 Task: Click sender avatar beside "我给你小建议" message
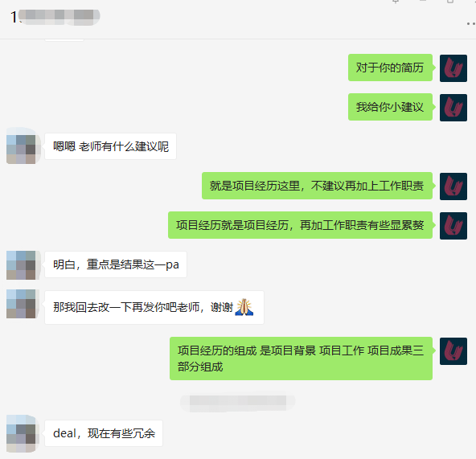453,108
